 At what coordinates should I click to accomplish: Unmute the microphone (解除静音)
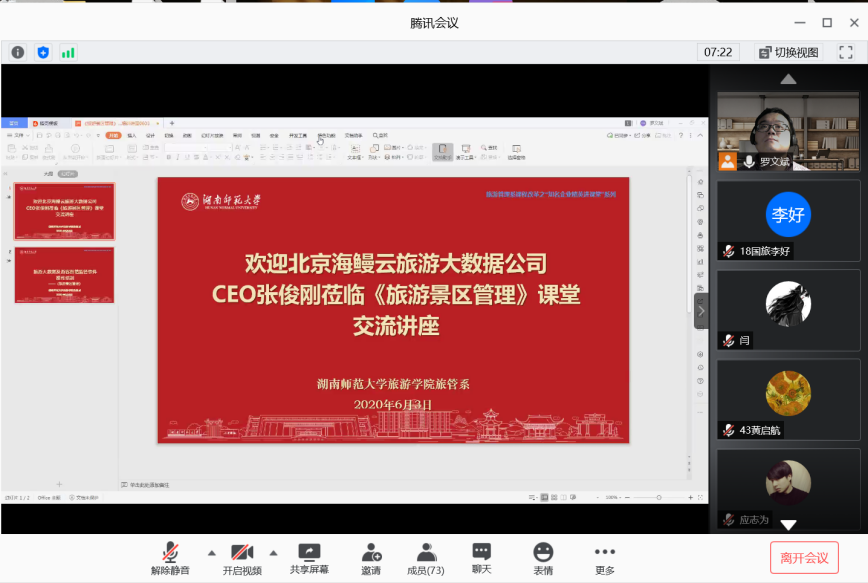pyautogui.click(x=170, y=558)
